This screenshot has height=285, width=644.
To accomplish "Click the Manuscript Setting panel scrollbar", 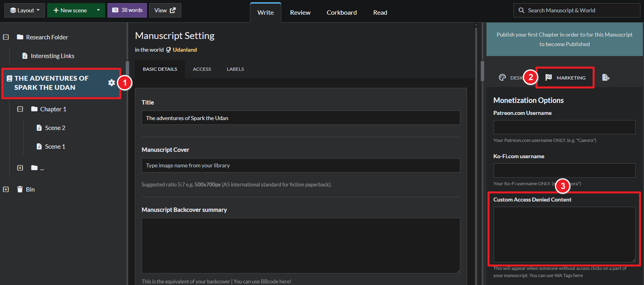I will pos(476,153).
